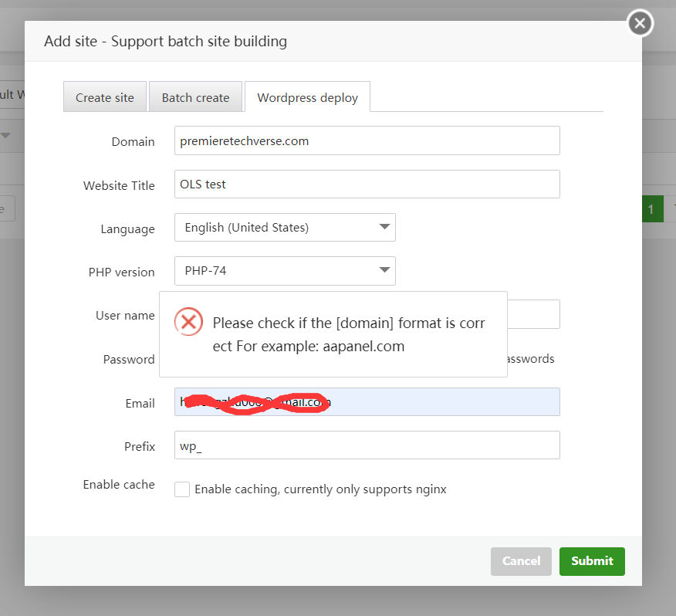Click the domain format error message text
The height and width of the screenshot is (616, 676).
pyautogui.click(x=349, y=334)
